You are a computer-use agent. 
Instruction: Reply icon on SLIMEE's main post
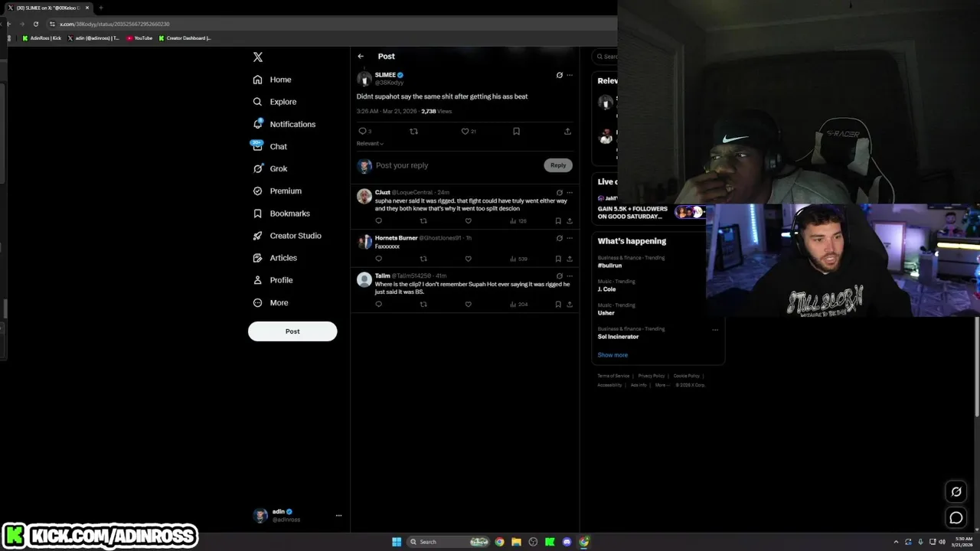click(363, 131)
